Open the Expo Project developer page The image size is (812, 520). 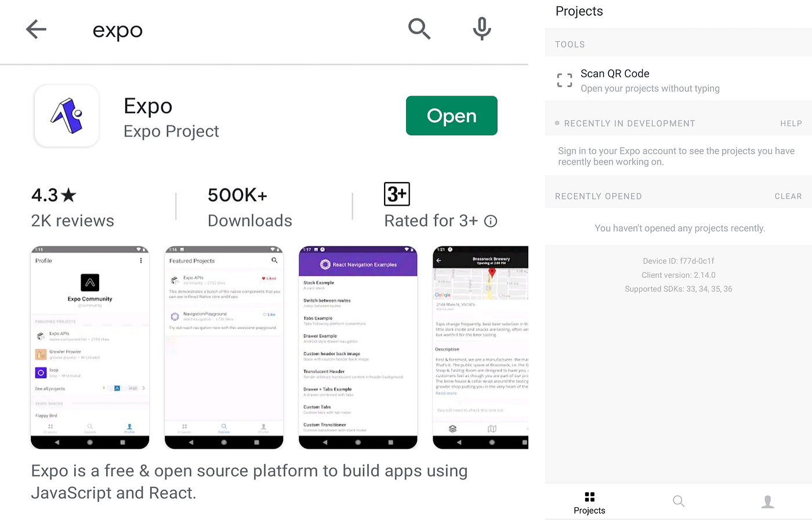[171, 131]
